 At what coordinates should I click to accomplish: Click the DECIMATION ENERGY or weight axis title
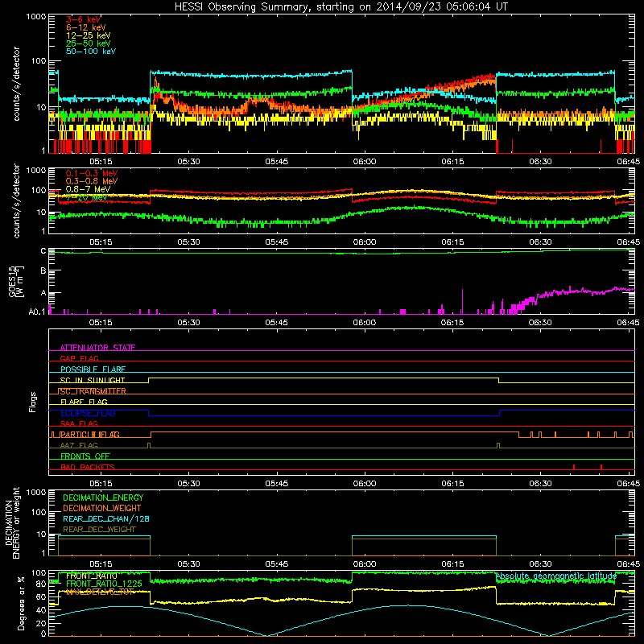coord(12,522)
